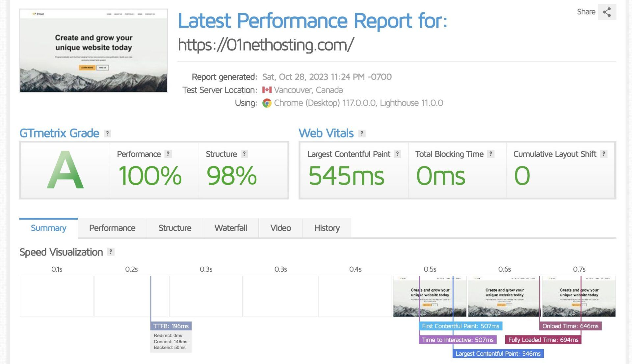
Task: Switch to the Performance tab
Action: coord(112,228)
